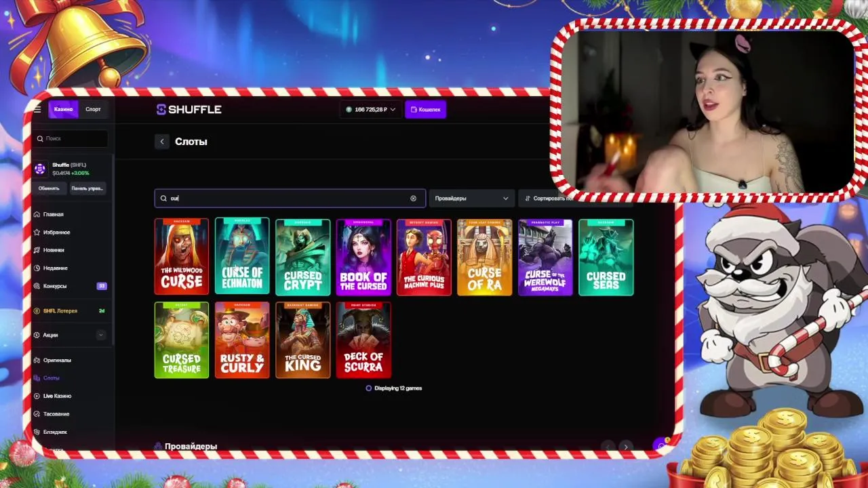Open Cursed Treasure game
Viewport: 868px width, 488px height.
182,340
